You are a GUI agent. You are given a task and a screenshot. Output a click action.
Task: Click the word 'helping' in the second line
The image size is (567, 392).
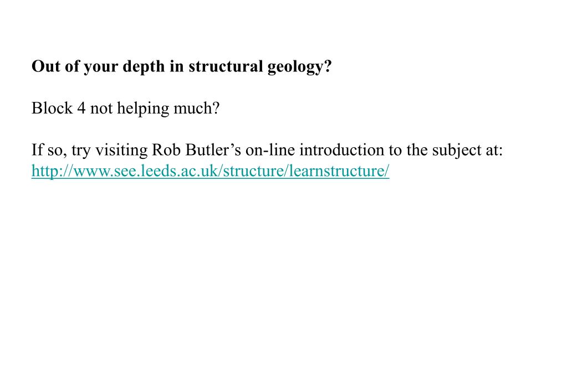[x=143, y=108]
